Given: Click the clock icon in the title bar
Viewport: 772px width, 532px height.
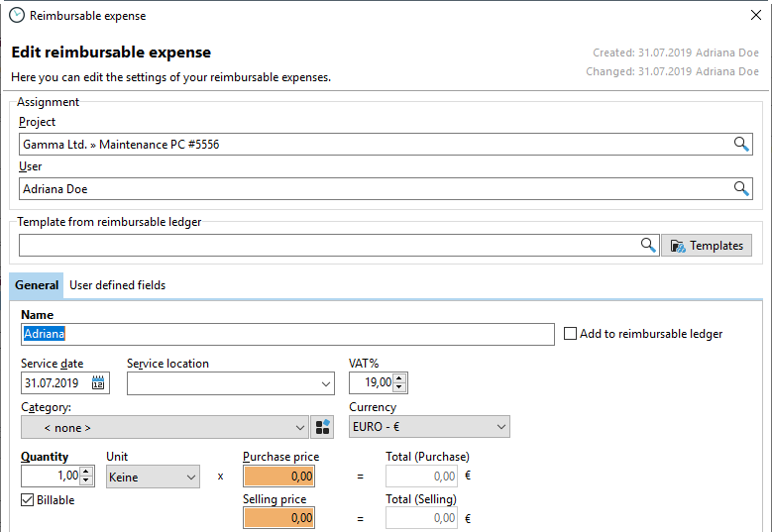Looking at the screenshot, I should (16, 15).
